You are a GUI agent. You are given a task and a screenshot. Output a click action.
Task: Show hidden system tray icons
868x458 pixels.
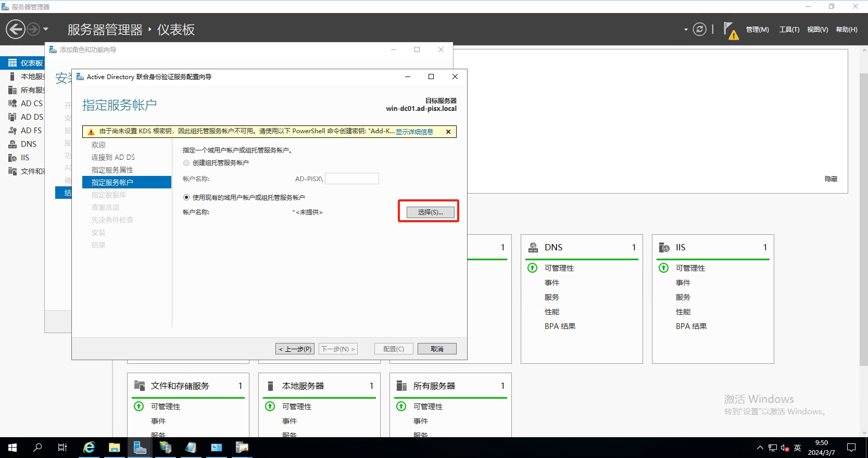point(760,448)
